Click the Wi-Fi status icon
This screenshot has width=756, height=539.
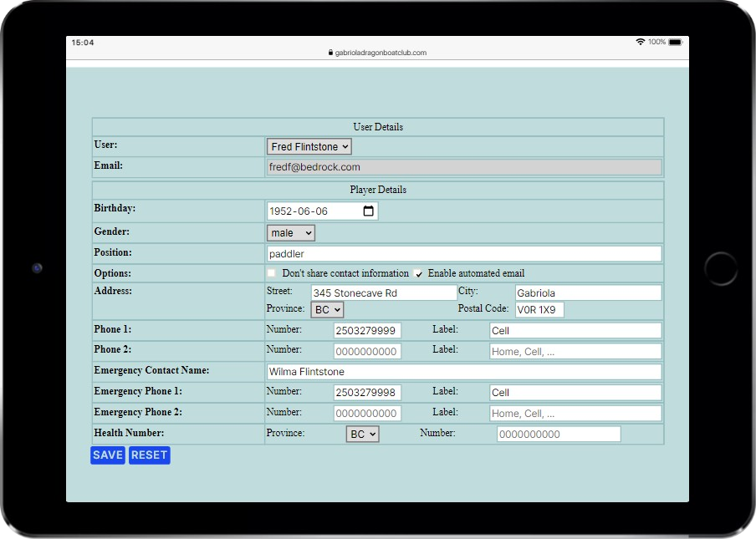tap(640, 42)
